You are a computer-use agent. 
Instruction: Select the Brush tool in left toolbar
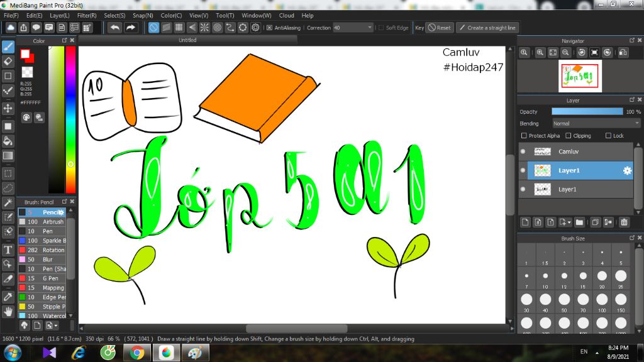coord(8,47)
